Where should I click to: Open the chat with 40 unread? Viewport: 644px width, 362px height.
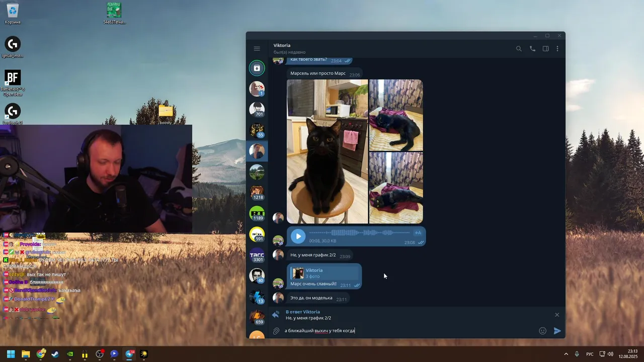257,276
